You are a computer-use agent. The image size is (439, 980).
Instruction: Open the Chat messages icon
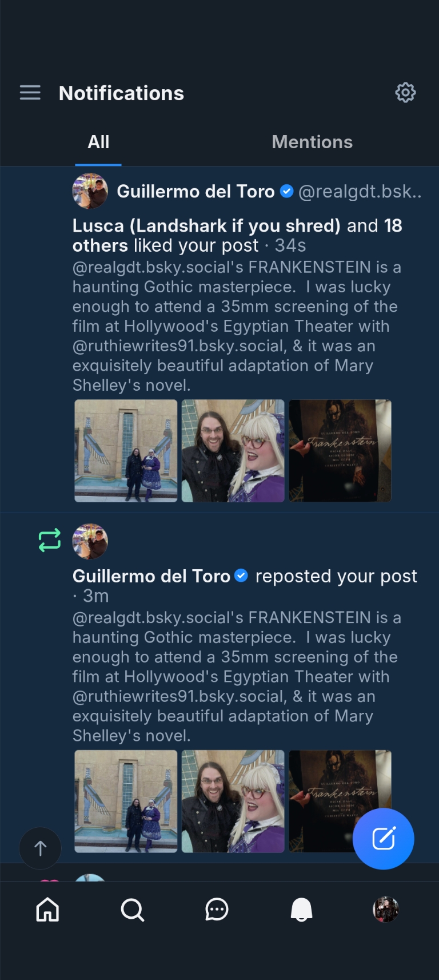(x=217, y=909)
